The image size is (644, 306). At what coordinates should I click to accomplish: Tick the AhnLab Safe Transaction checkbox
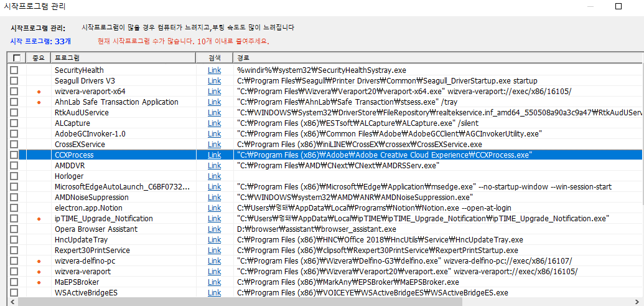click(x=14, y=102)
